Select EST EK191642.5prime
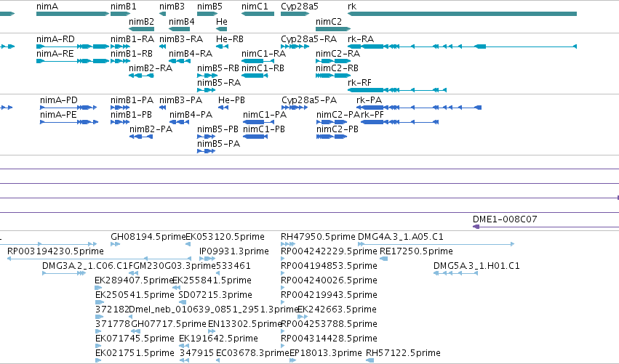619x364 pixels. tap(183, 347)
